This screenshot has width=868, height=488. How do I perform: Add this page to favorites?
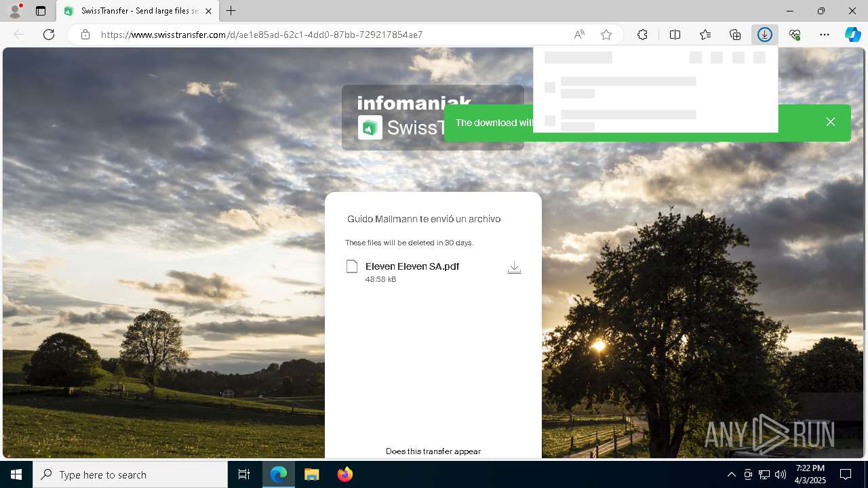coord(606,35)
